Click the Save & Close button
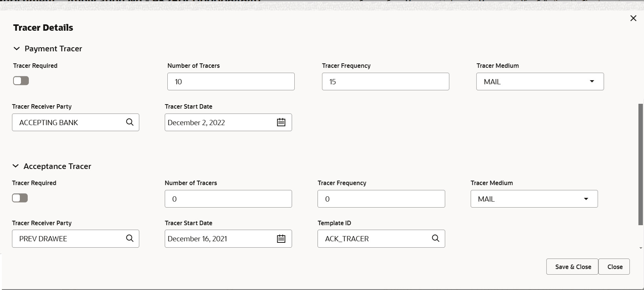Image resolution: width=644 pixels, height=290 pixels. click(572, 267)
